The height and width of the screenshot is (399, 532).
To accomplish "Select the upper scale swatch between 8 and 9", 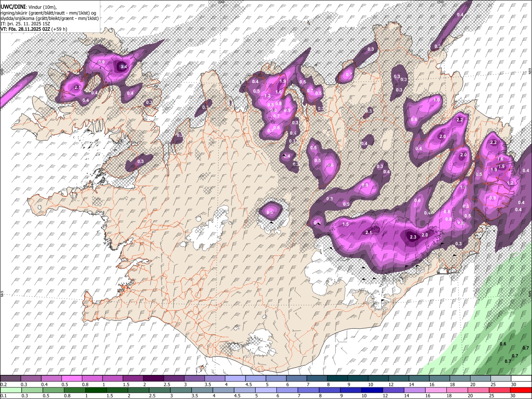I will point(337,379).
